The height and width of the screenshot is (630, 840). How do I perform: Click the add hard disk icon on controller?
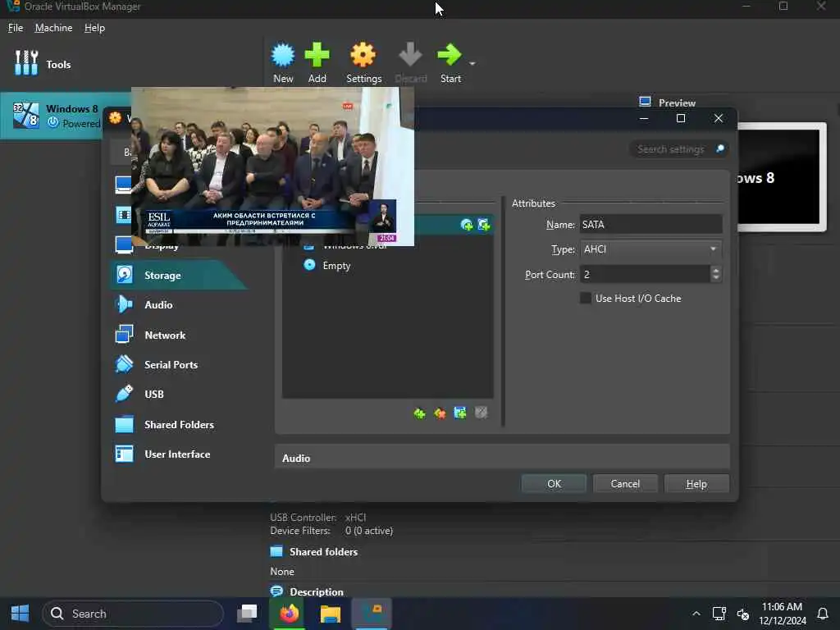pyautogui.click(x=484, y=225)
